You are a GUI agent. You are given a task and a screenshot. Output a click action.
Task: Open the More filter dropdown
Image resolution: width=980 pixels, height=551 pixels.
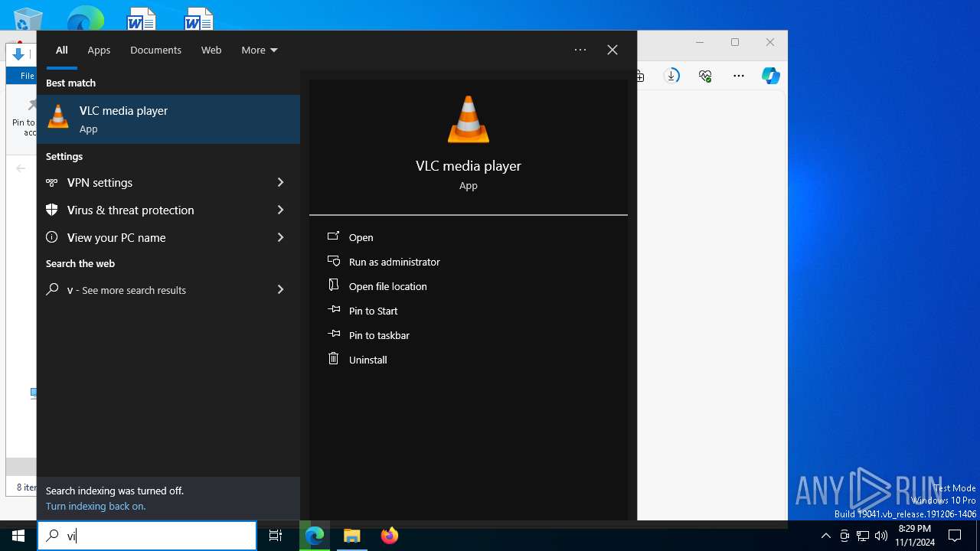tap(260, 50)
